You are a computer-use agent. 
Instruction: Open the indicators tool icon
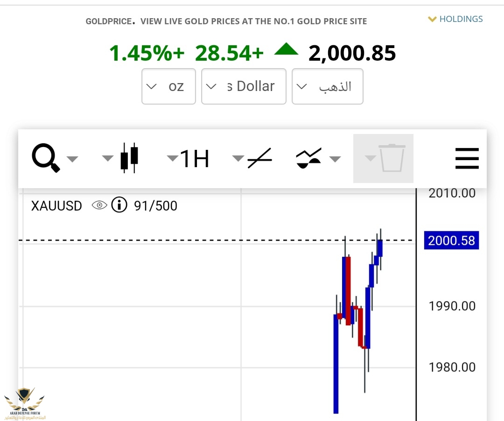tap(309, 158)
